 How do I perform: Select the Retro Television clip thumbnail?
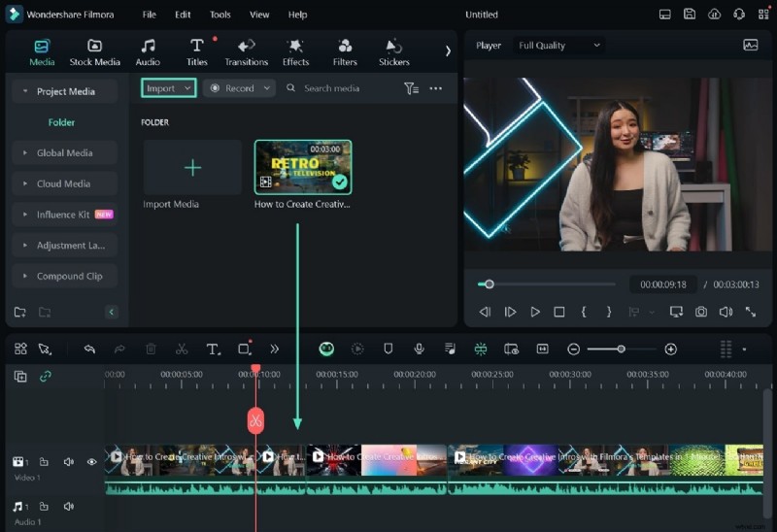(303, 167)
